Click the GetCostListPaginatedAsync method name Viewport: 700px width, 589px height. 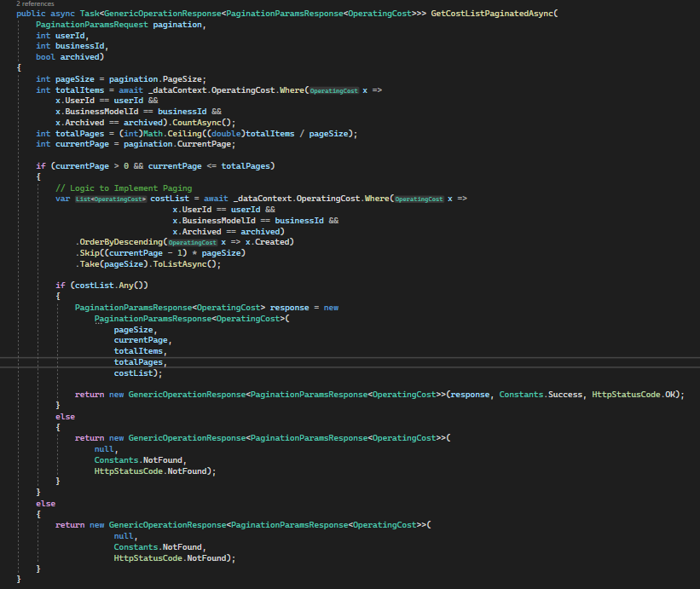pos(493,14)
